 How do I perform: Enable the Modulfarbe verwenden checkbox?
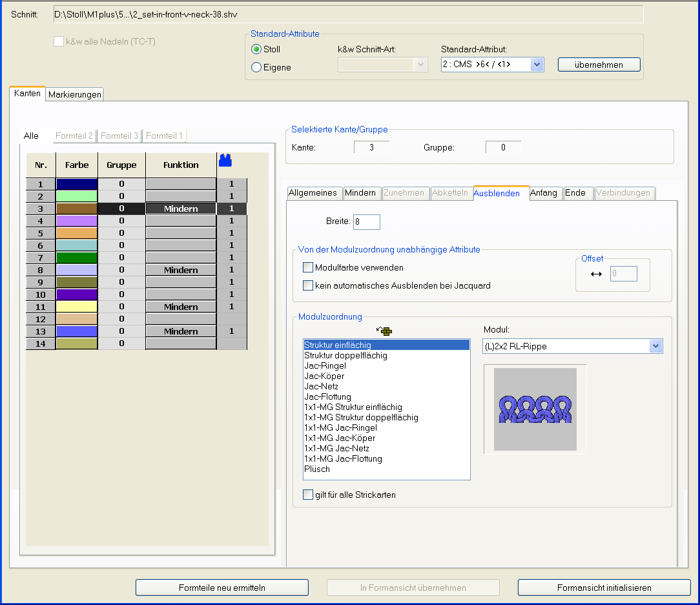point(308,267)
